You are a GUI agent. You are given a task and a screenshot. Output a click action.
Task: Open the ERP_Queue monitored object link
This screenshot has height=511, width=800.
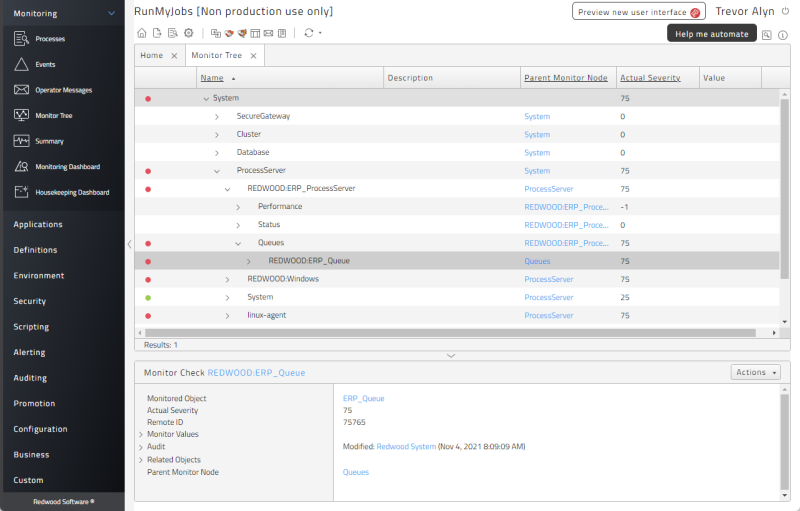(x=363, y=398)
